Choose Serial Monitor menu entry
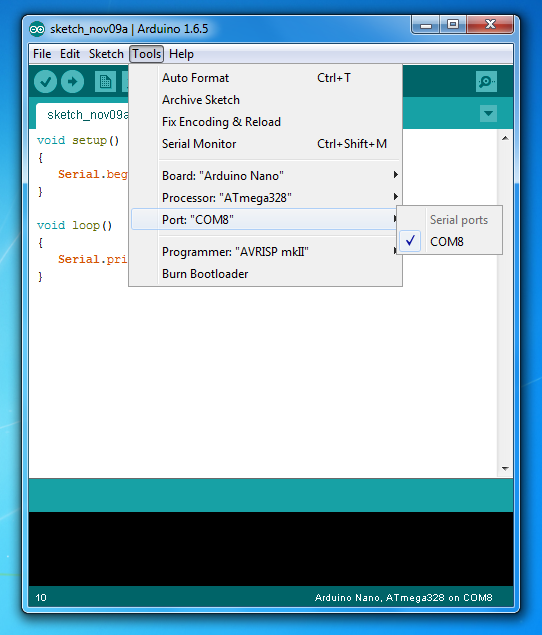 (x=265, y=144)
